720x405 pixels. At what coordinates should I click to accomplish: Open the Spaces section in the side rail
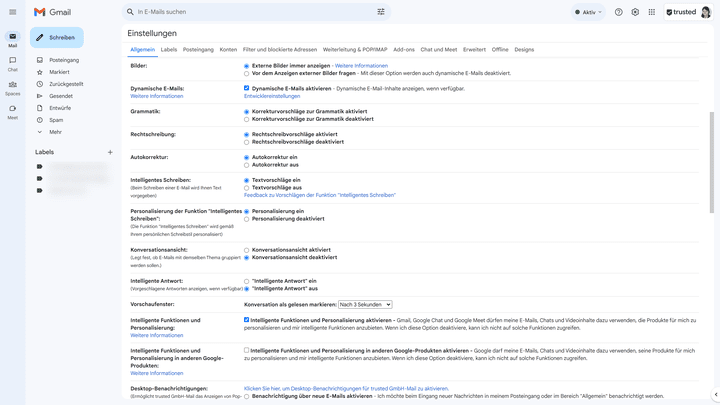(x=12, y=88)
